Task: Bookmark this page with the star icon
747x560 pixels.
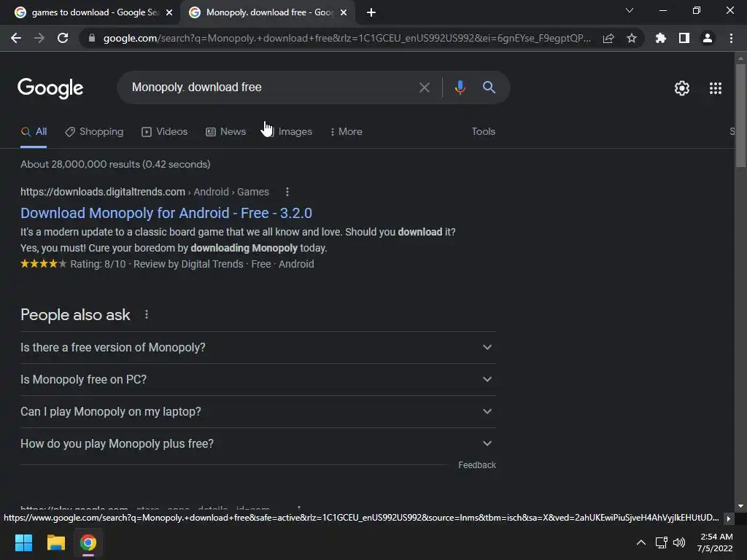Action: [632, 38]
